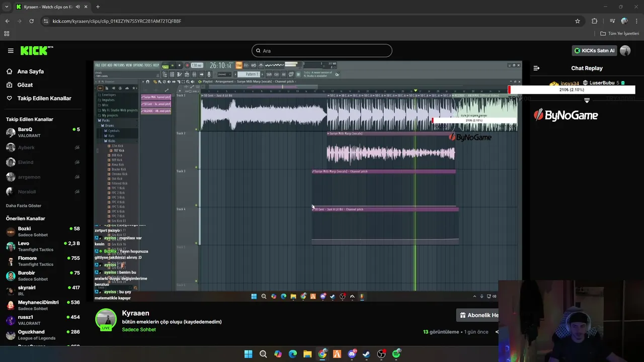Select the Track 3 header
This screenshot has height=362, width=644.
tap(187, 189)
